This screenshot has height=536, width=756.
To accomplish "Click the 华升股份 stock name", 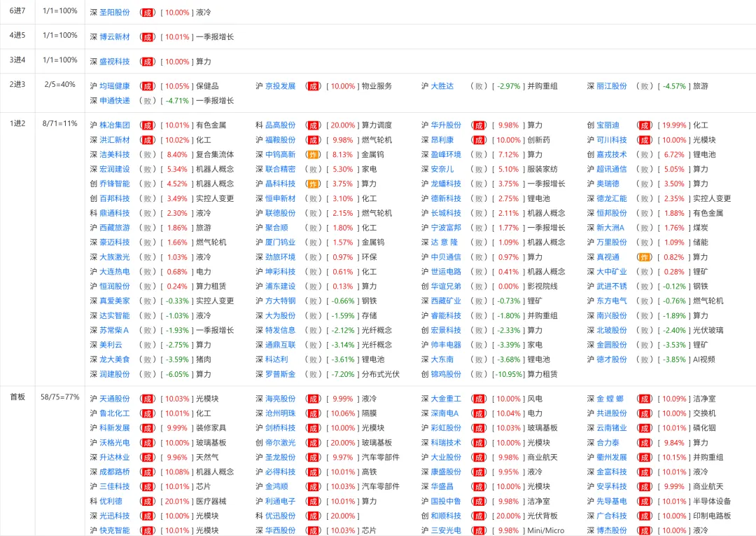I will [x=446, y=125].
